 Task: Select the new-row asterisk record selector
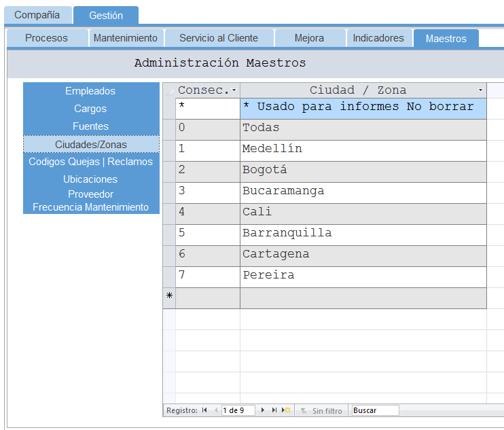[169, 296]
